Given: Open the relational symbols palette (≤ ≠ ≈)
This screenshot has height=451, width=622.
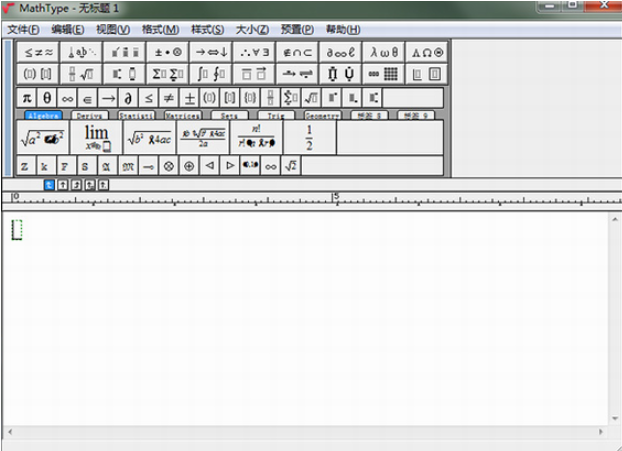Looking at the screenshot, I should pos(38,52).
